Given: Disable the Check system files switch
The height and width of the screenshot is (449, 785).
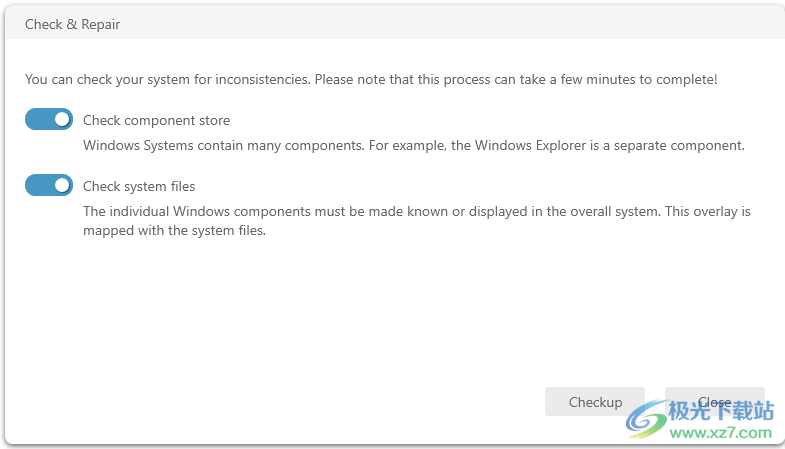Looking at the screenshot, I should click(x=49, y=185).
